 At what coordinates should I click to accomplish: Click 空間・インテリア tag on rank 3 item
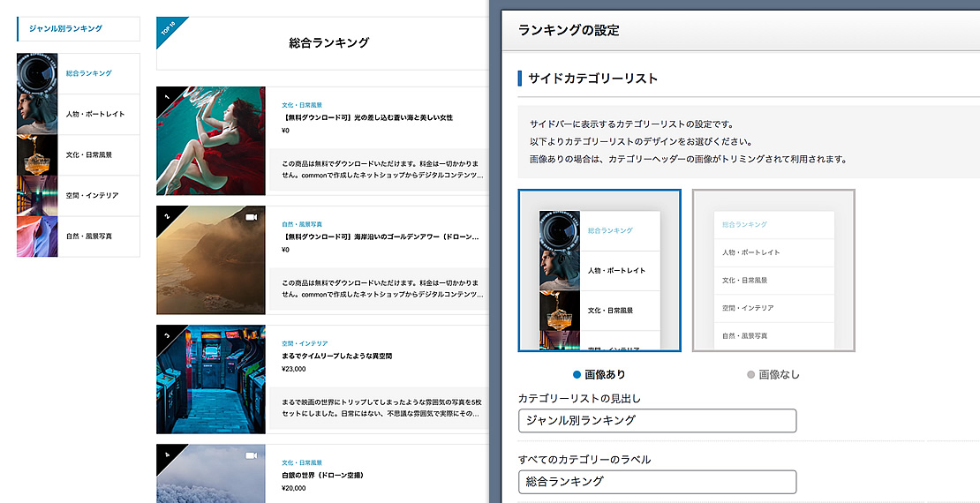pos(305,343)
